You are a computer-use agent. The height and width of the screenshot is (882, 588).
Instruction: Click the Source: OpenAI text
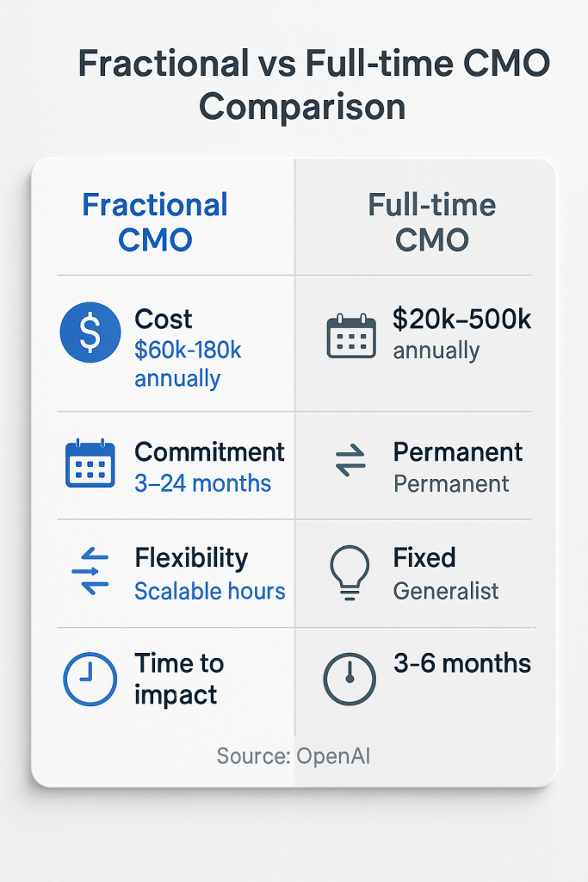294,756
